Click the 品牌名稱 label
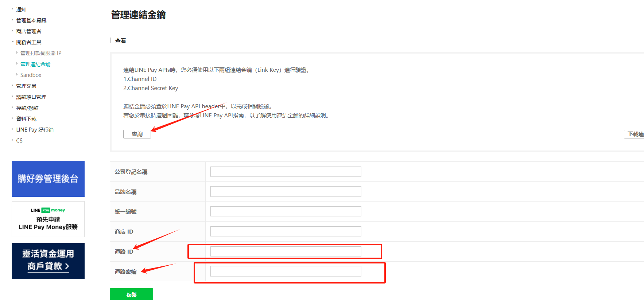 click(125, 192)
